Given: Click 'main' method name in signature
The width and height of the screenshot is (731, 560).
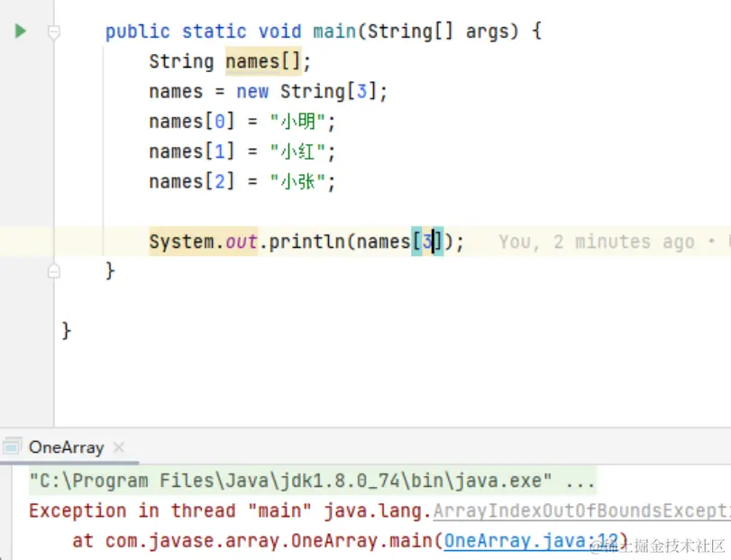Looking at the screenshot, I should [334, 32].
